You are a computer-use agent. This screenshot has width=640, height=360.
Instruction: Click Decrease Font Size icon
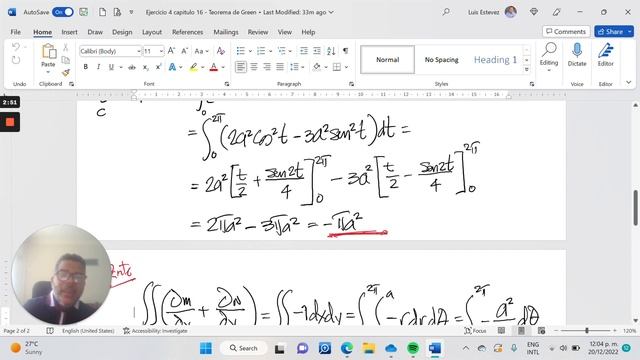point(184,51)
